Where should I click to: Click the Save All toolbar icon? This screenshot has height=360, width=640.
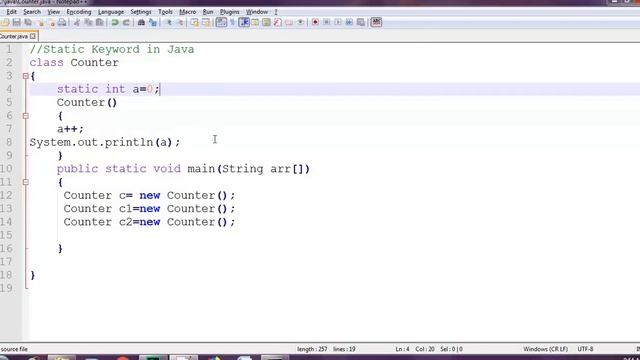pyautogui.click(x=28, y=22)
